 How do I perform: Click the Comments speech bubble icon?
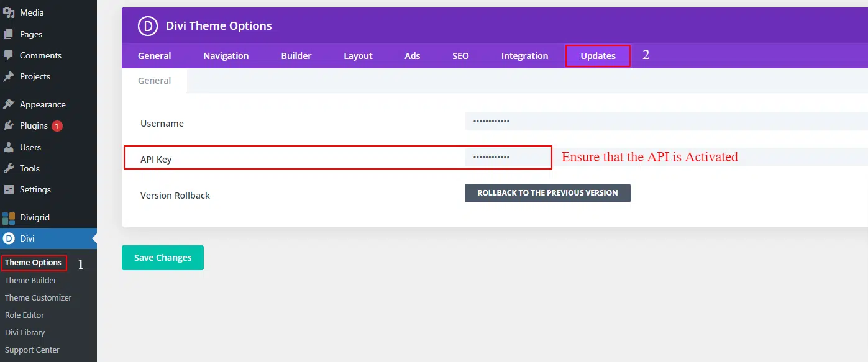pos(9,55)
